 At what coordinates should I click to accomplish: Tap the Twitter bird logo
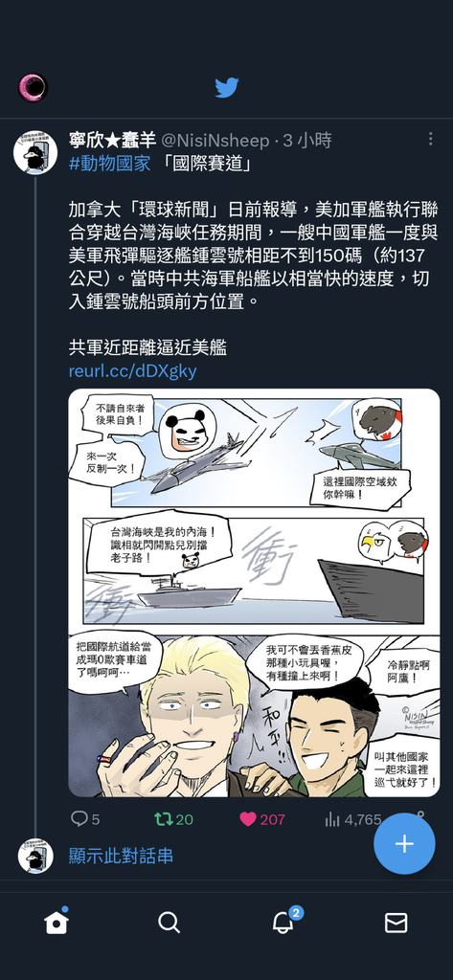point(226,87)
